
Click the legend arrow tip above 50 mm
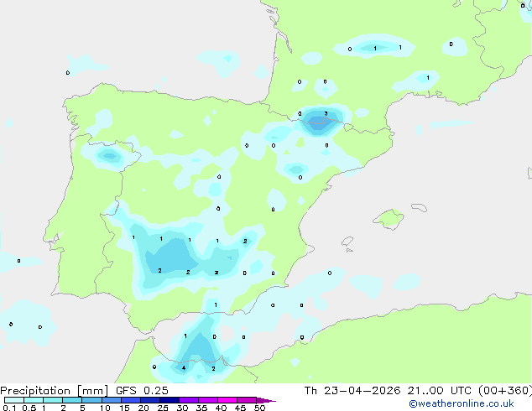point(266,400)
